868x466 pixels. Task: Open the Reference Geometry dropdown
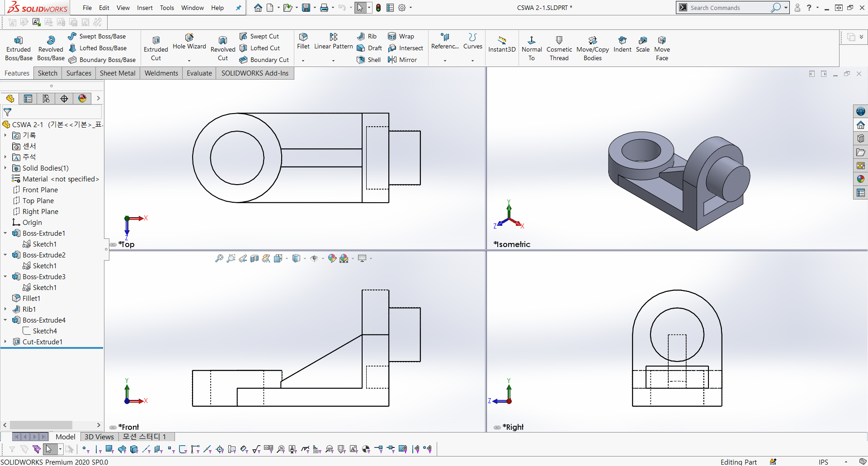pos(445,60)
